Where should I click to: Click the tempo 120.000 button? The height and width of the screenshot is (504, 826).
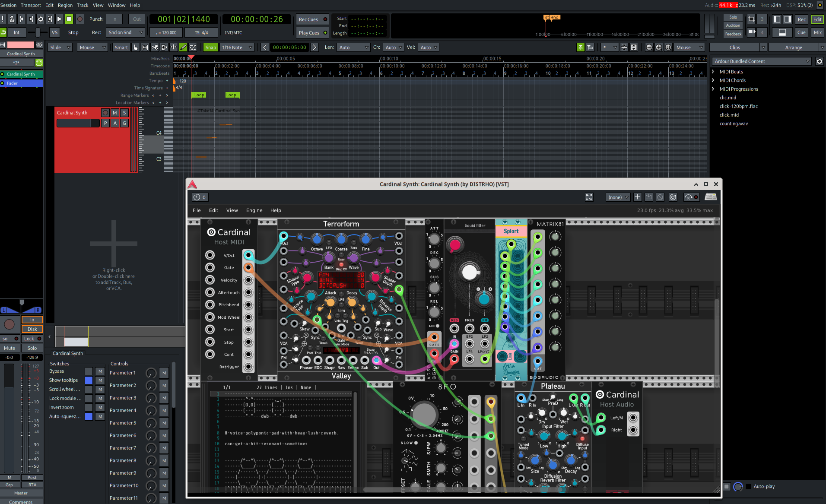click(x=166, y=32)
